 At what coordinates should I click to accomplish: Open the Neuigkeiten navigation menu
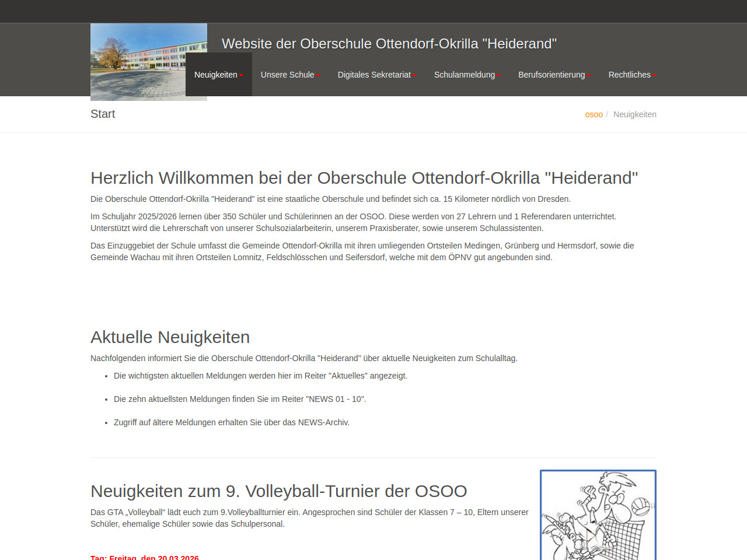(218, 75)
